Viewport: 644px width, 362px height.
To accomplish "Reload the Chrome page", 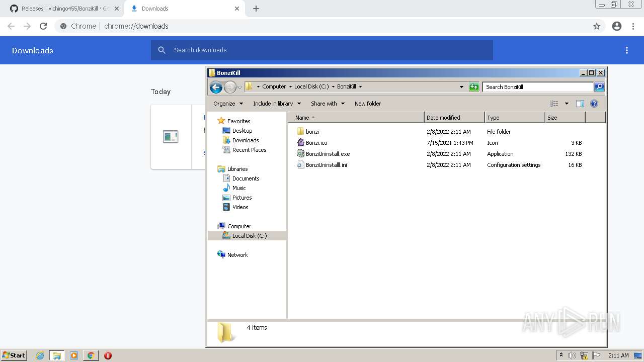I will tap(43, 26).
